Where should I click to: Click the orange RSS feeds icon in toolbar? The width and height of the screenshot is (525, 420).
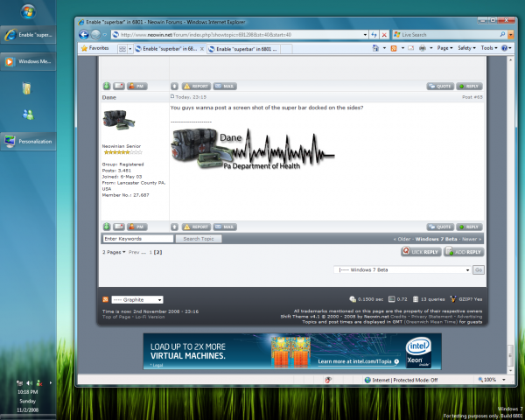click(394, 48)
